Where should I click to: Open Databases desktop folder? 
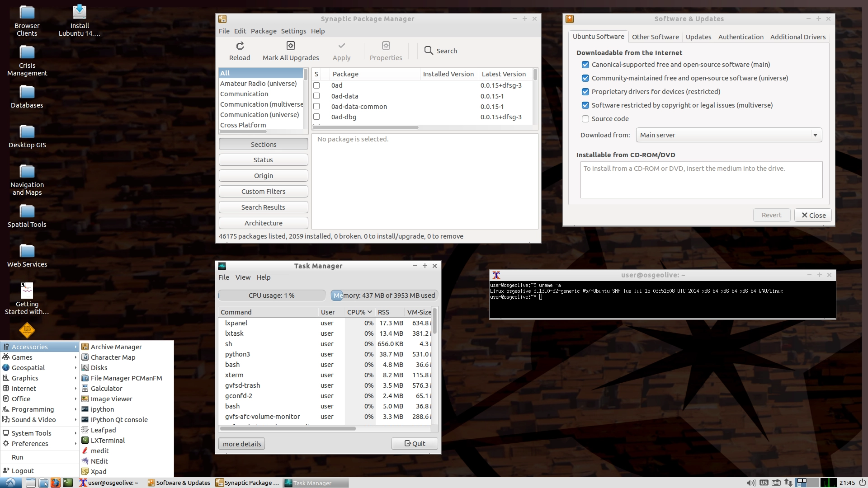point(27,97)
